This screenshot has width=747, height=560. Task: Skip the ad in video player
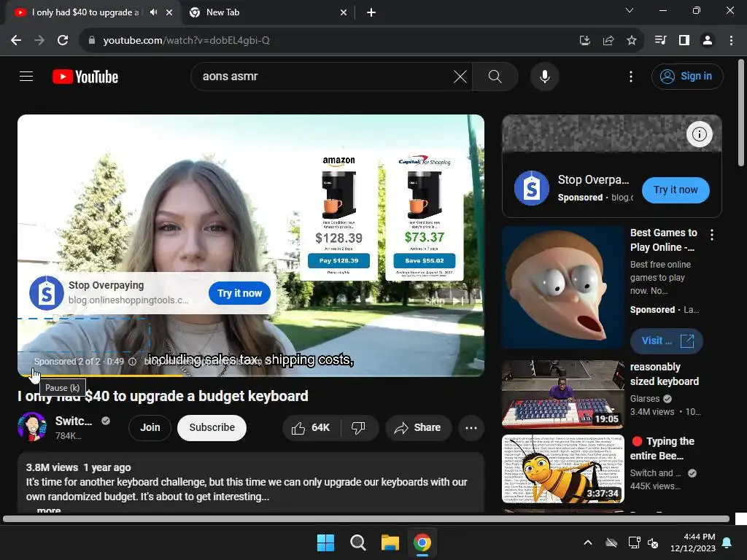click(444, 301)
